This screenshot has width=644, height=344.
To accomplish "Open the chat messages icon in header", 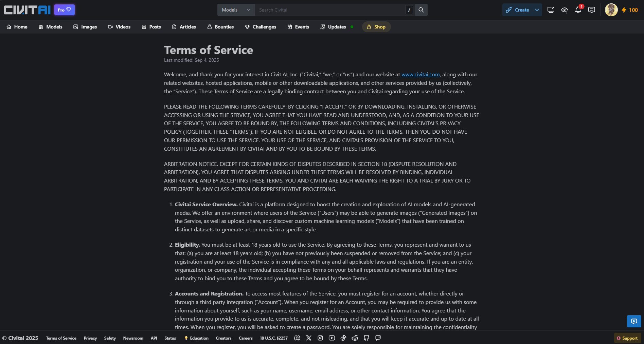I will [x=592, y=10].
